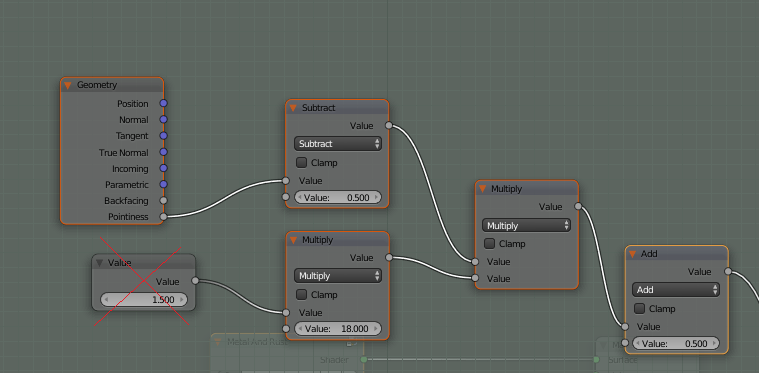Click the Add node's Value output socket
The height and width of the screenshot is (373, 759).
click(x=728, y=272)
